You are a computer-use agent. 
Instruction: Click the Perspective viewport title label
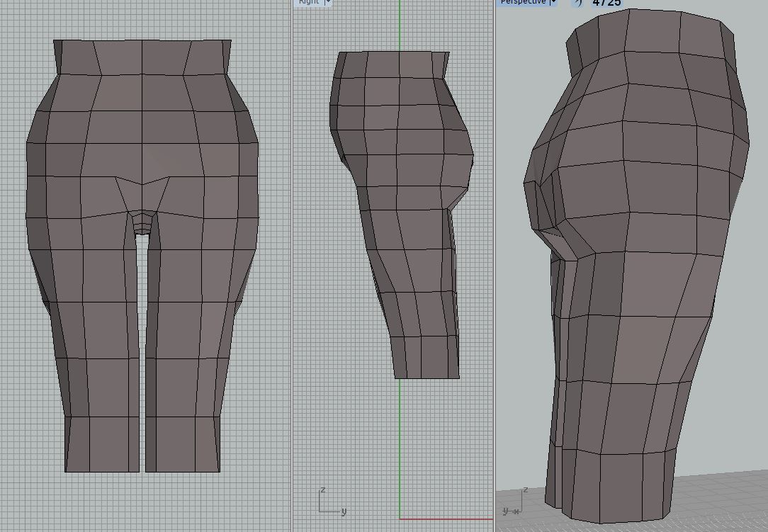pos(523,2)
